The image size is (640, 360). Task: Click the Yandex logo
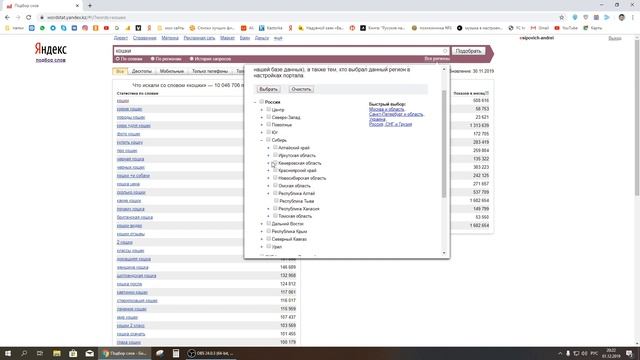point(50,49)
